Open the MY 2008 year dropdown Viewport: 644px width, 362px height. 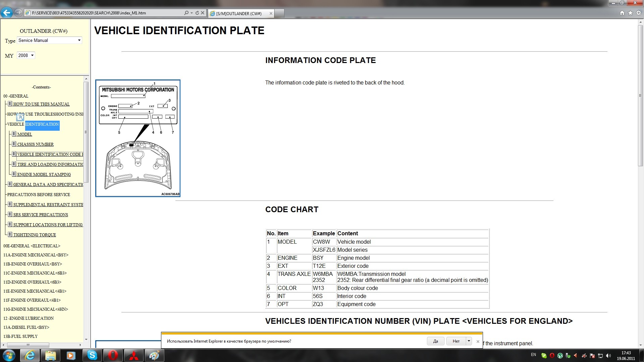pyautogui.click(x=26, y=55)
